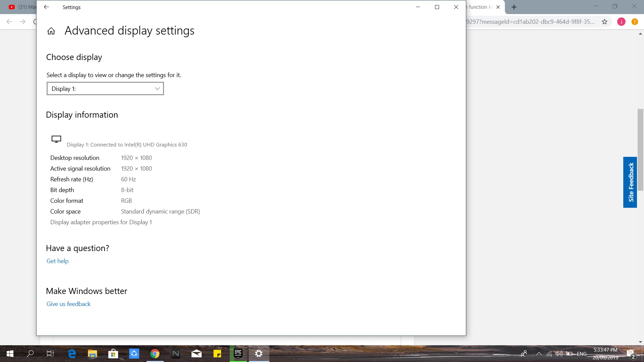Open Microsoft Store from taskbar

click(113, 354)
